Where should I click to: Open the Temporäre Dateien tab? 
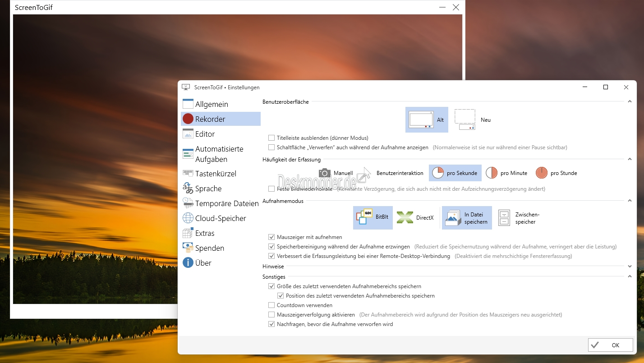[x=221, y=203]
